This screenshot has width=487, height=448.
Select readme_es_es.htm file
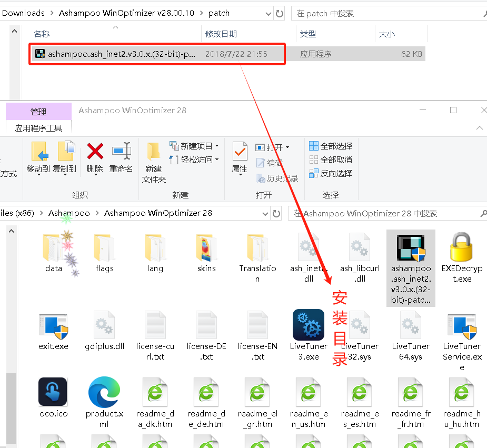click(360, 403)
